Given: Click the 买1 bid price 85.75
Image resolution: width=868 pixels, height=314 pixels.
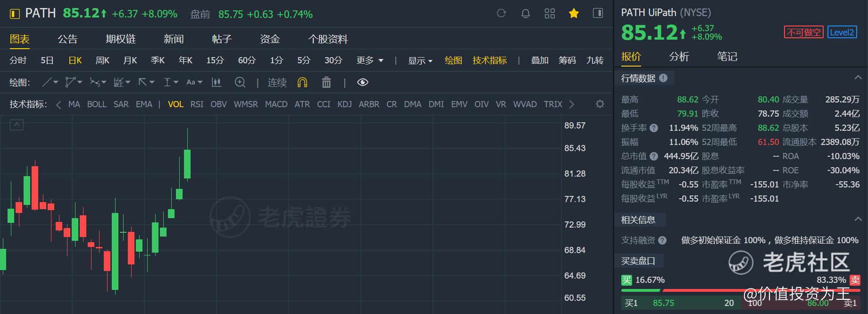Looking at the screenshot, I should 663,303.
